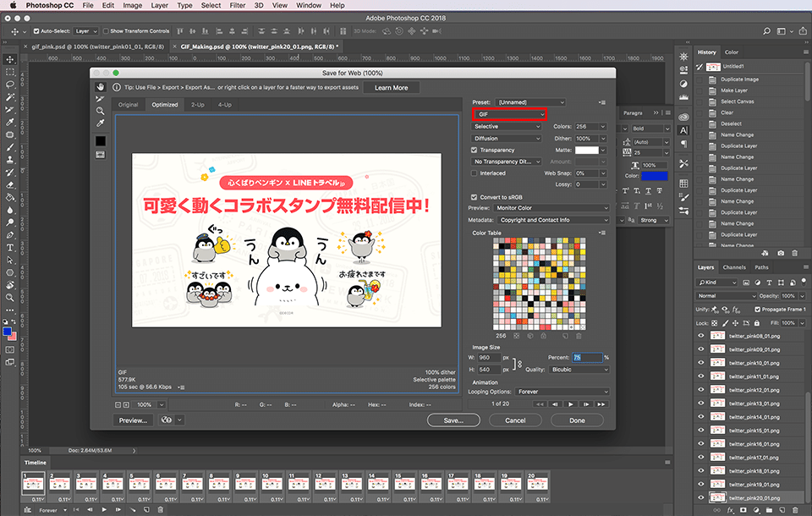Screen dimensions: 812x516
Task: Toggle the Transparency checkbox
Action: click(x=475, y=150)
